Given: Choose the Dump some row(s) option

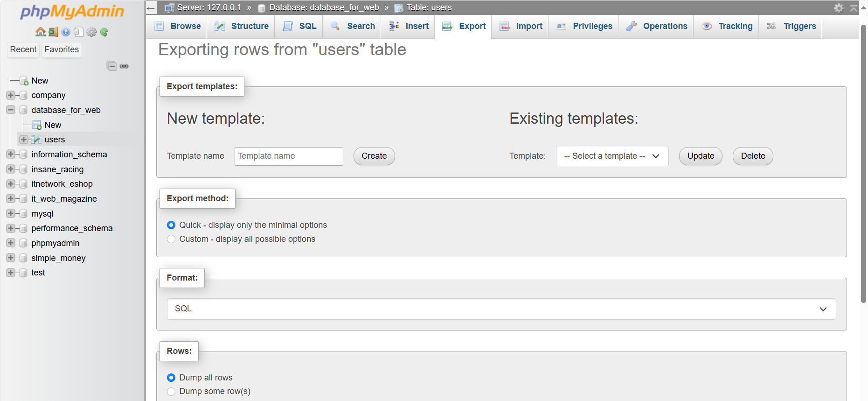Looking at the screenshot, I should pos(171,391).
